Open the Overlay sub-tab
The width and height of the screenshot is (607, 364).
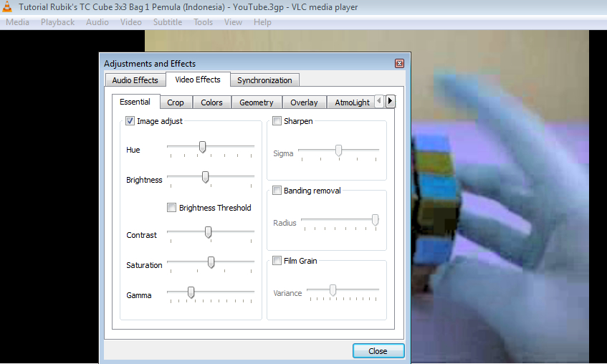click(x=304, y=102)
